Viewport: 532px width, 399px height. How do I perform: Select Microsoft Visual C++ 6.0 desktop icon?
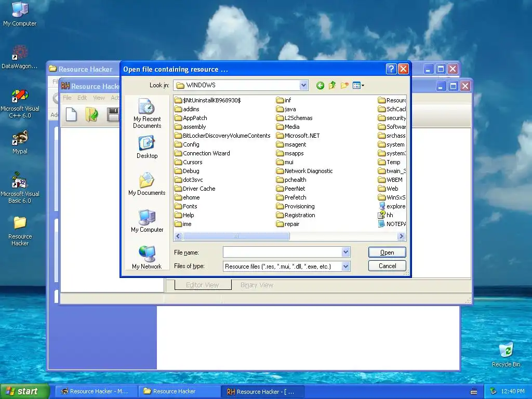pyautogui.click(x=20, y=103)
